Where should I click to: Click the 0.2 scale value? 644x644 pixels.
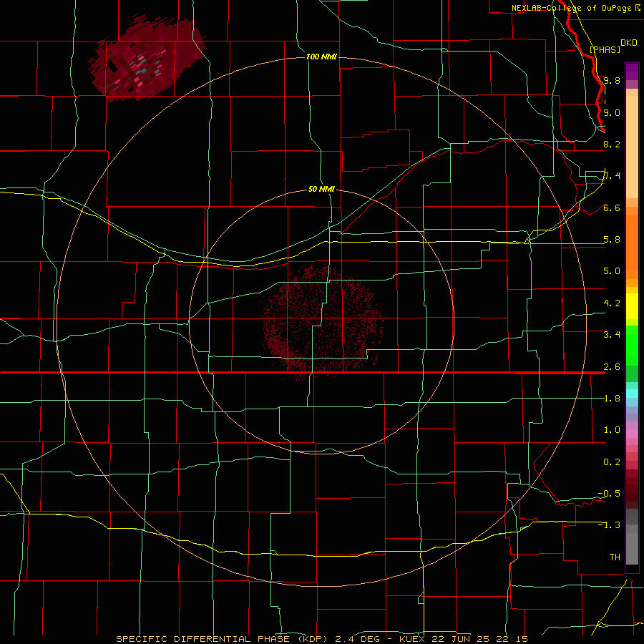coord(612,462)
